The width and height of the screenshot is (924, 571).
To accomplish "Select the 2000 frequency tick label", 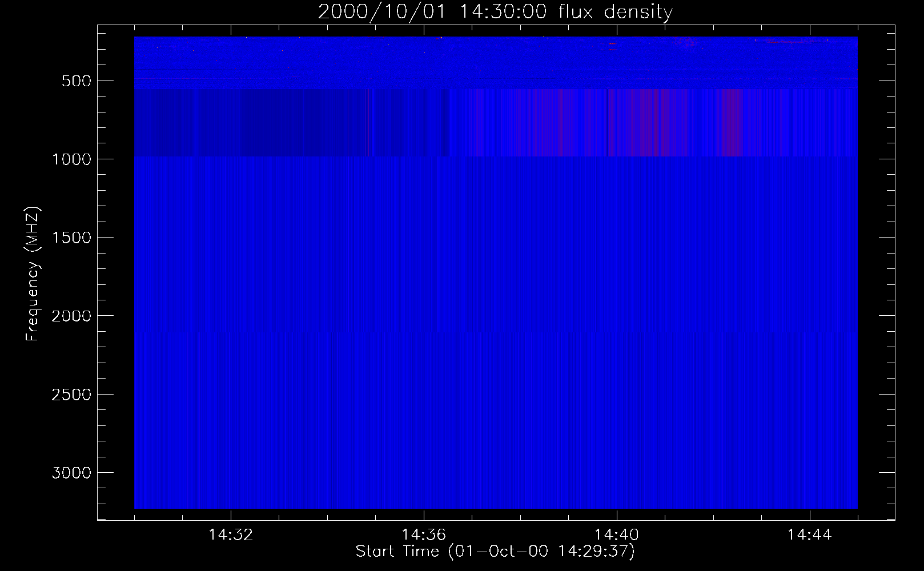I will pos(71,316).
